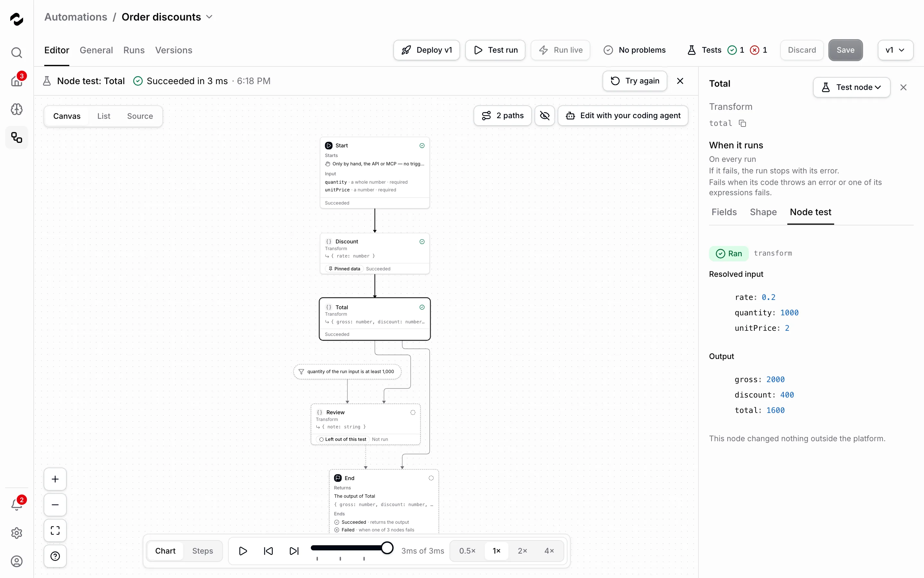Click the playback timeline slider handle
The height and width of the screenshot is (578, 924).
click(x=387, y=548)
